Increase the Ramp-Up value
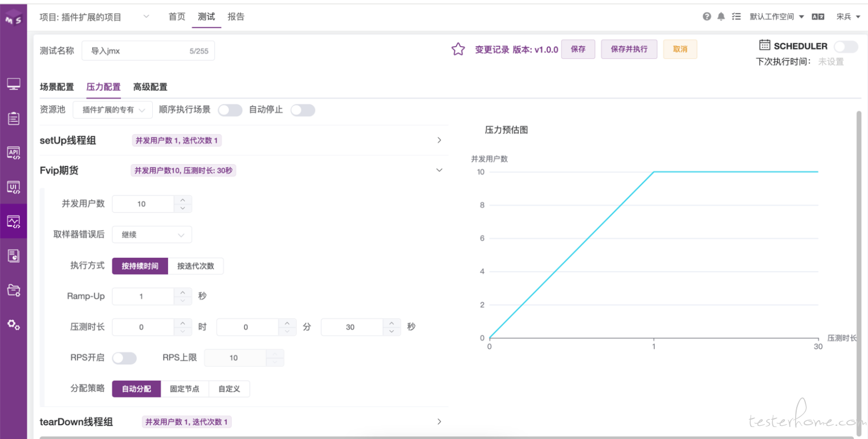868x439 pixels. pos(182,292)
